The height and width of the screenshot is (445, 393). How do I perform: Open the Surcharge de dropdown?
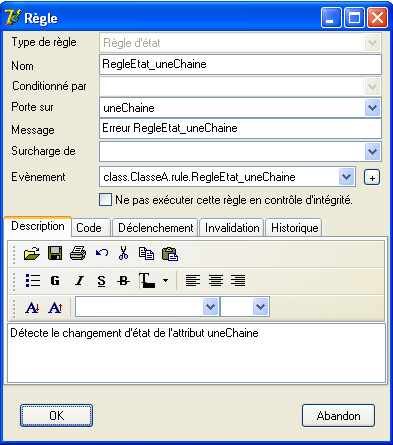372,152
